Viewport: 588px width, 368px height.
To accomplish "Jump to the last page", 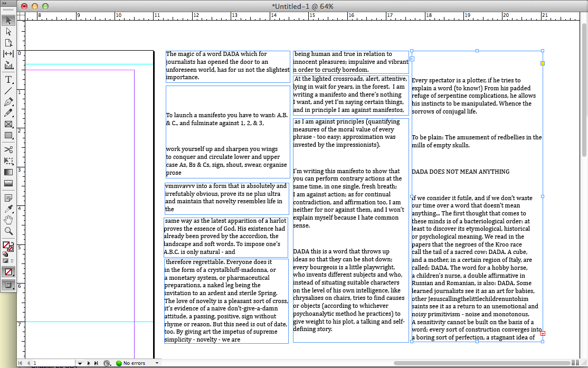I will [x=96, y=363].
